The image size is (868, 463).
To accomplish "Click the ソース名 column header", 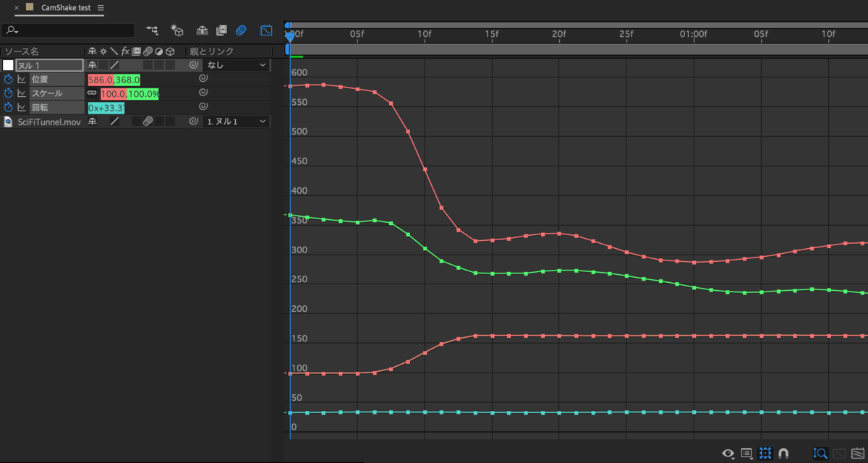I will coord(22,51).
